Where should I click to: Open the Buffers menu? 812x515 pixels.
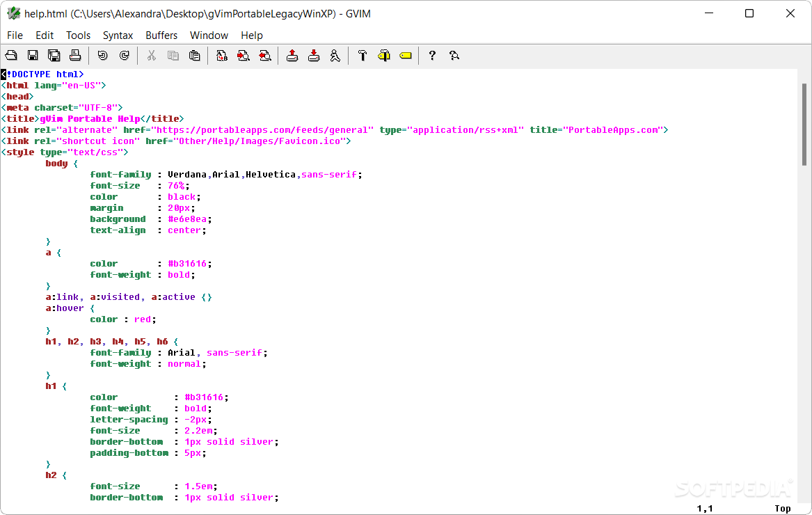coord(161,35)
